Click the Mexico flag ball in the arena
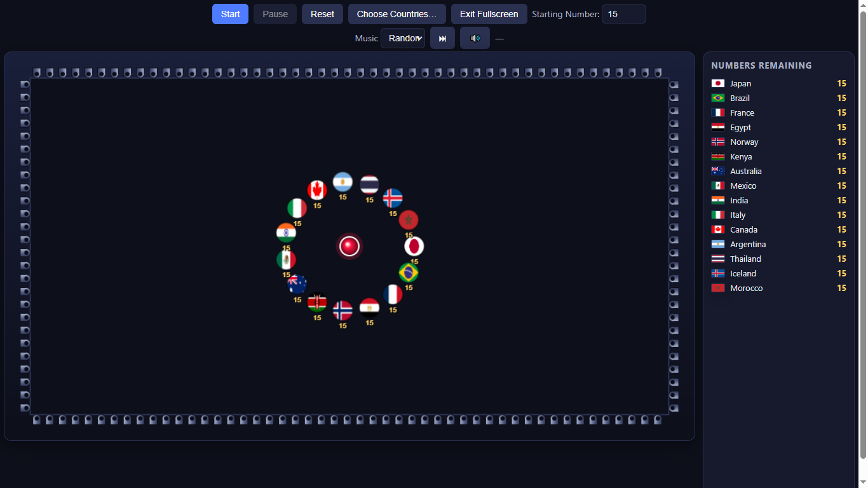This screenshot has height=488, width=868. pyautogui.click(x=286, y=259)
